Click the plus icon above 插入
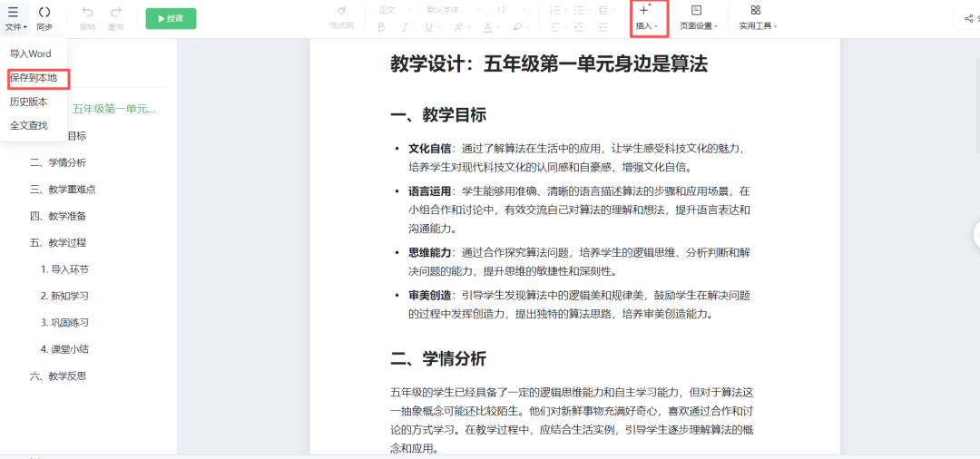980x459 pixels. click(644, 10)
